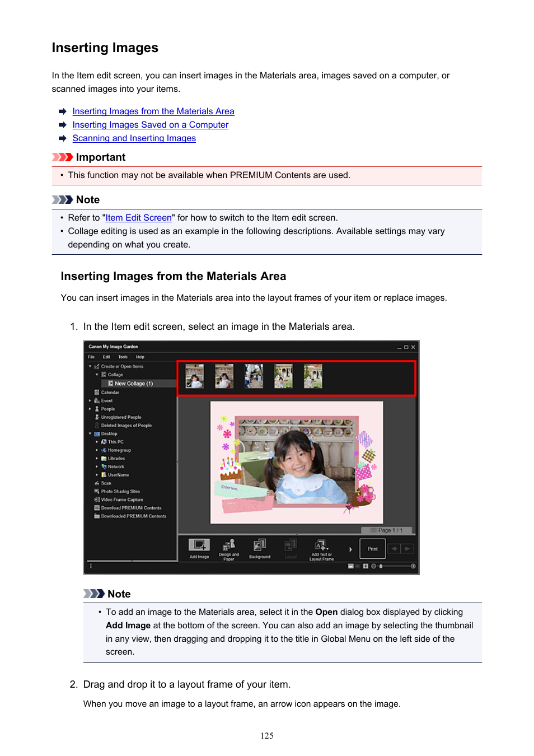Select New Collage (1) in the tree
The width and height of the screenshot is (534, 756).
[x=133, y=384]
